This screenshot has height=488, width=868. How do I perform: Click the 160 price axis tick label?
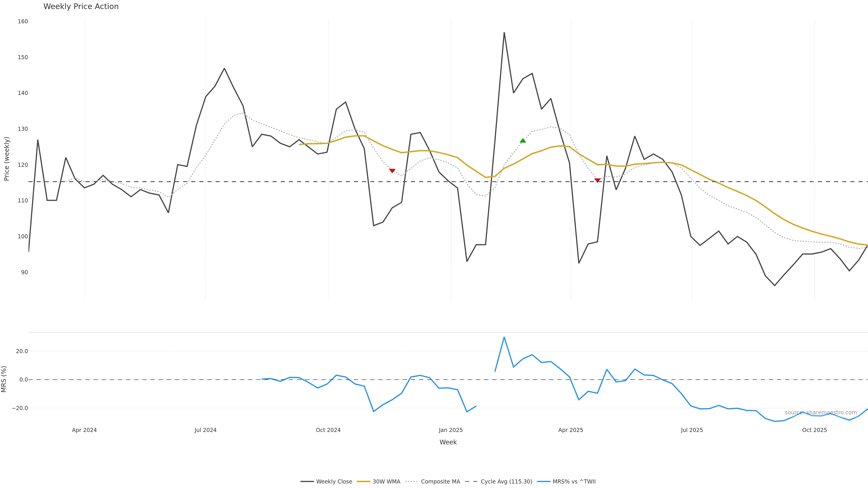(x=23, y=21)
